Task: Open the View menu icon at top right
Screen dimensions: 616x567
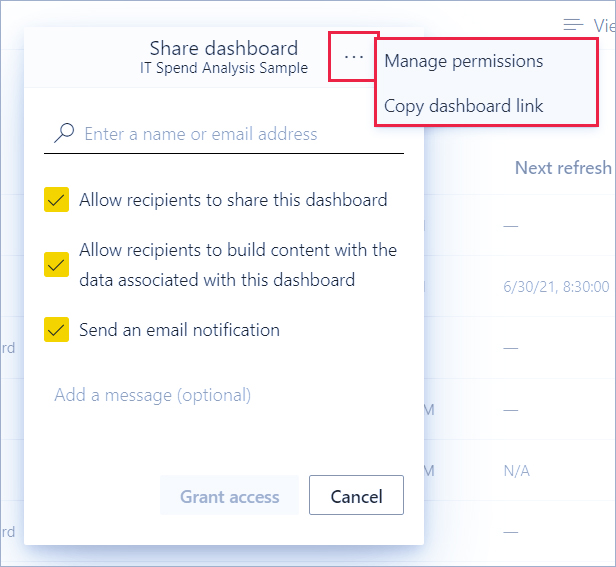Action: tap(573, 24)
